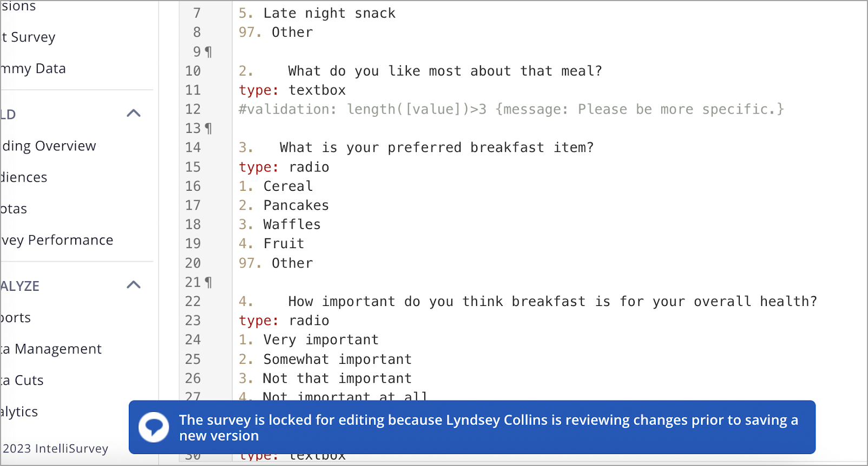Open the Analytics sidebar link
The image size is (868, 466).
19,412
